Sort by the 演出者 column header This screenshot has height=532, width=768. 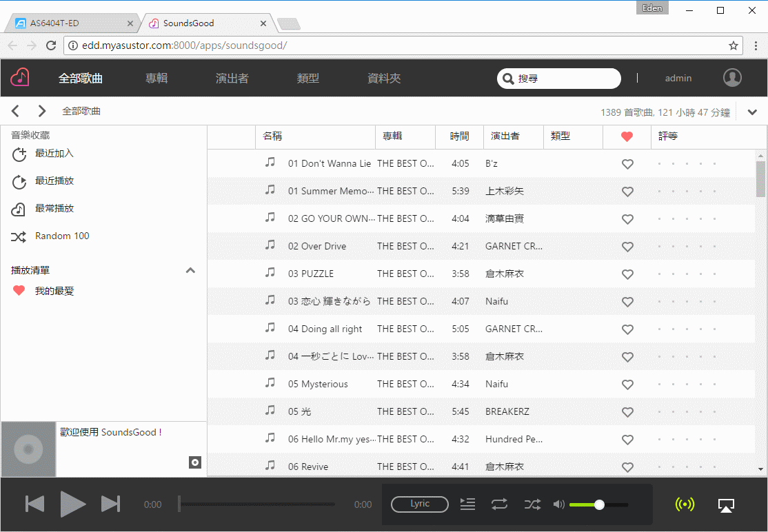(x=514, y=136)
